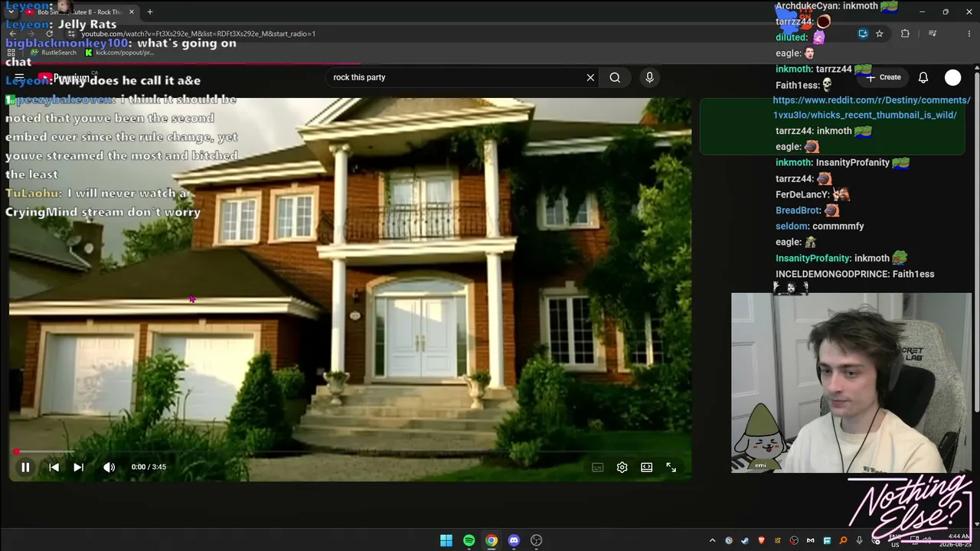
Task: Click the red video progress bar
Action: point(350,452)
